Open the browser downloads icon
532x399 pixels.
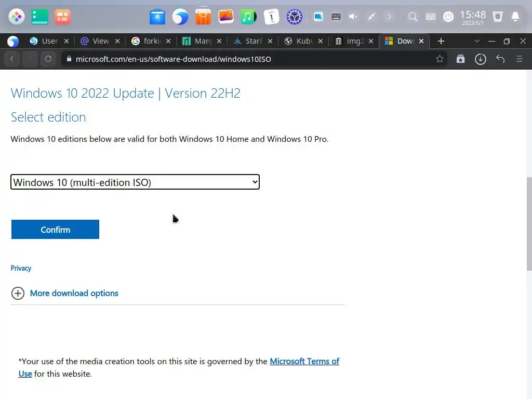coord(480,59)
